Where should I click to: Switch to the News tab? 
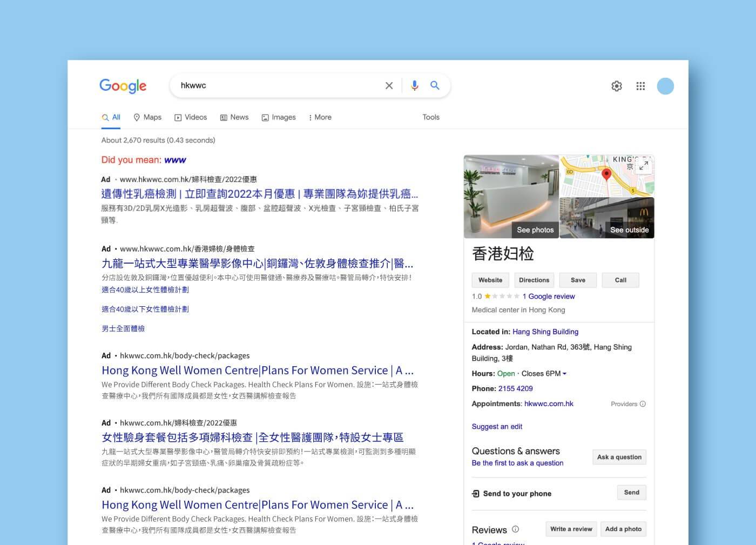[x=234, y=117]
